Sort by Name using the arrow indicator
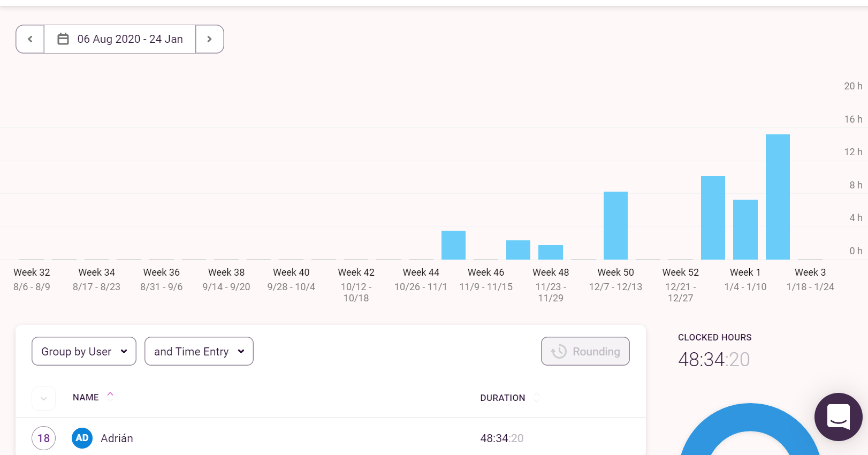The height and width of the screenshot is (455, 868). 110,396
